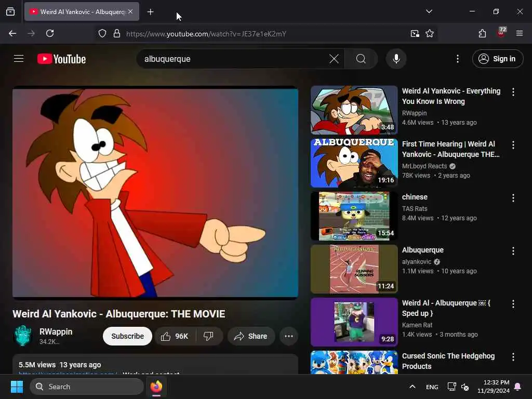This screenshot has height=399, width=532.
Task: Open the alyankovic Albuquerque thumbnail
Action: pyautogui.click(x=354, y=269)
